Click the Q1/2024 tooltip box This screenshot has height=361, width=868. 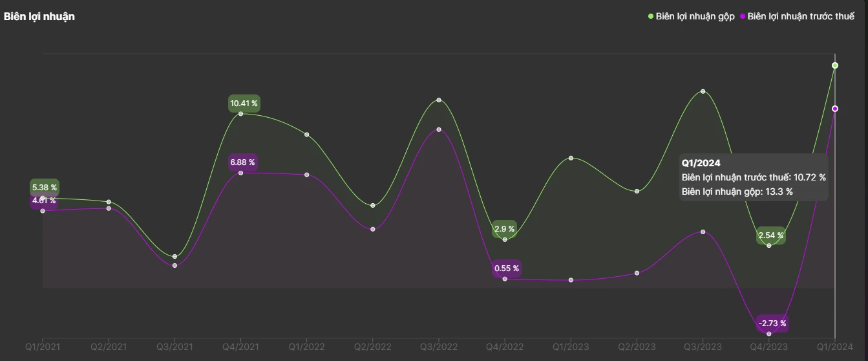[754, 177]
